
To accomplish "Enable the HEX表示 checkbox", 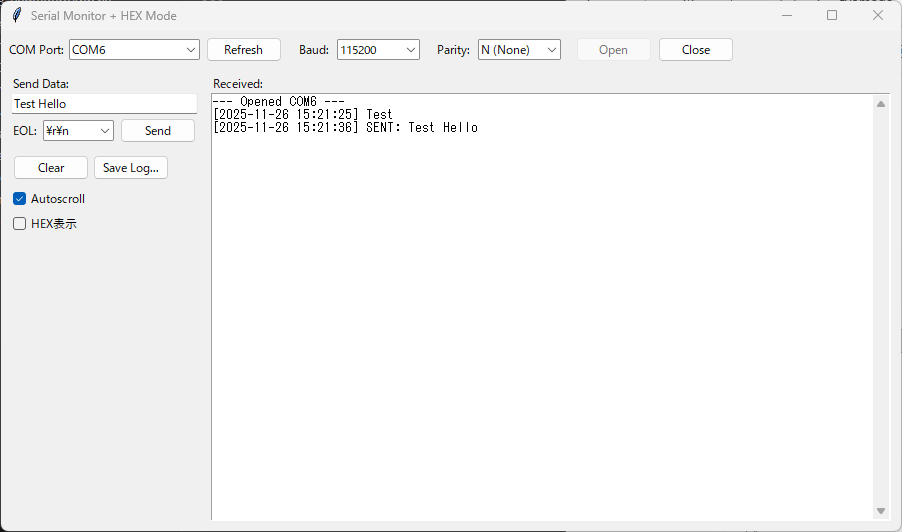I will click(x=20, y=224).
